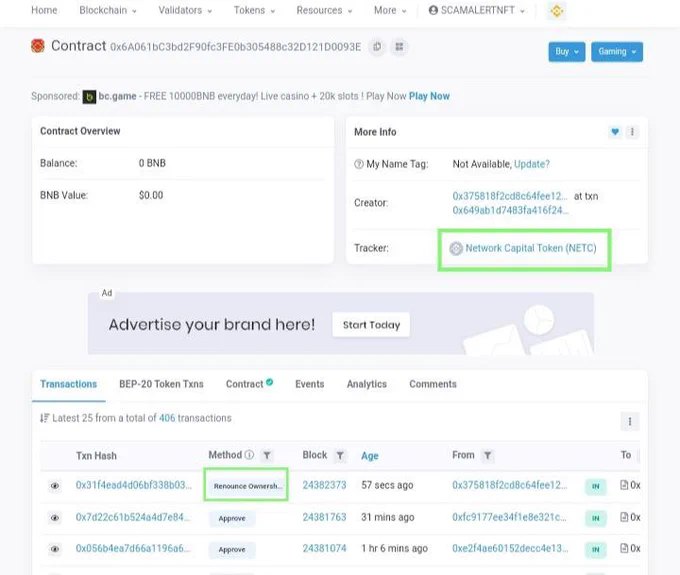Click the 0 BNB balance value

point(152,163)
